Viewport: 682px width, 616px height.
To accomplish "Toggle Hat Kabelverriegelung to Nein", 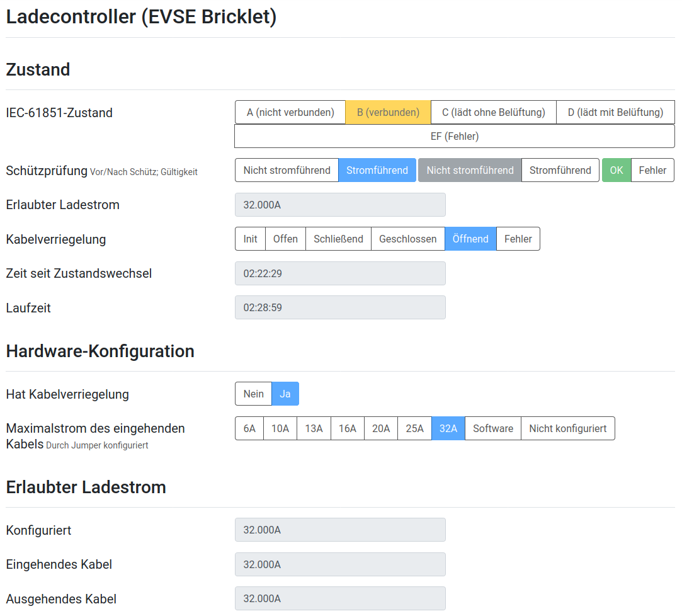I will pos(254,394).
